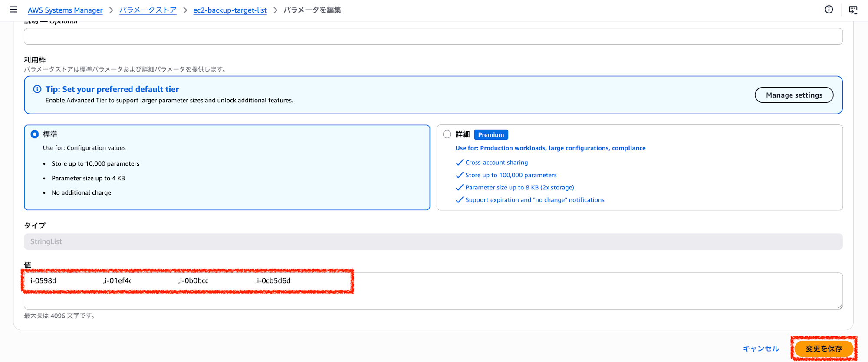Viewport: 868px width, 362px height.
Task: Click 'Store up to 100,000 parameters' text
Action: [x=511, y=175]
